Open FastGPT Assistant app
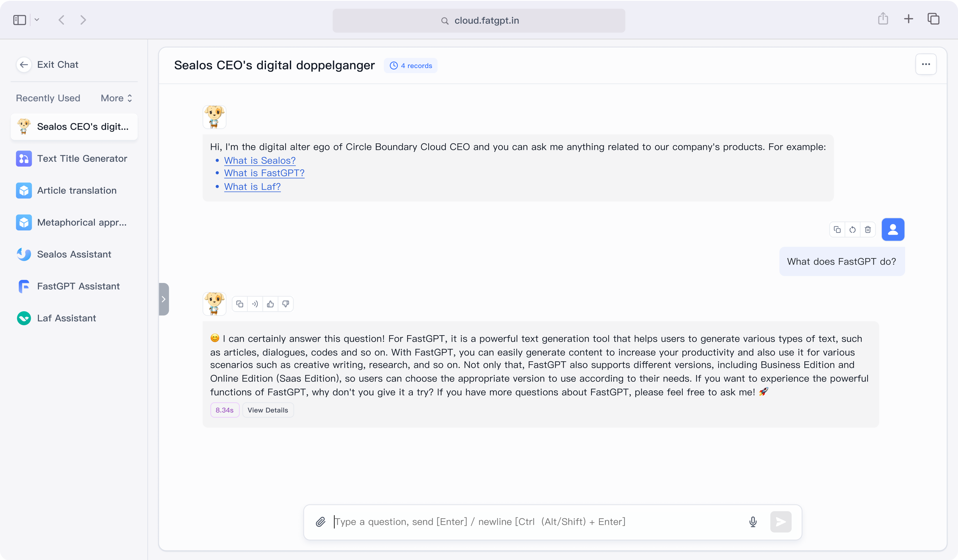The height and width of the screenshot is (560, 958). 74,286
